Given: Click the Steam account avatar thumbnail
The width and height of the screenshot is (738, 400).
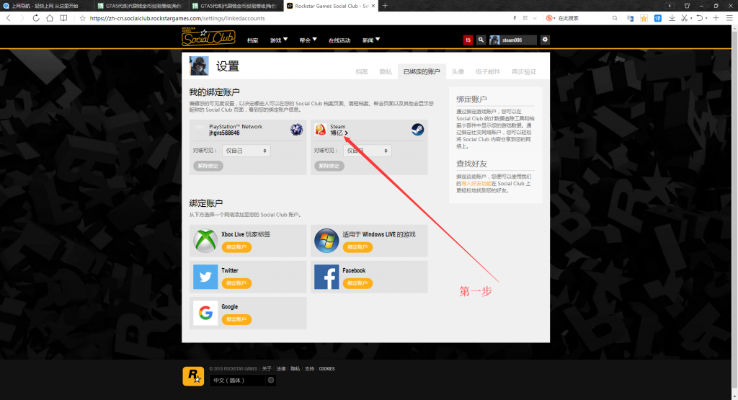Looking at the screenshot, I should pos(321,129).
